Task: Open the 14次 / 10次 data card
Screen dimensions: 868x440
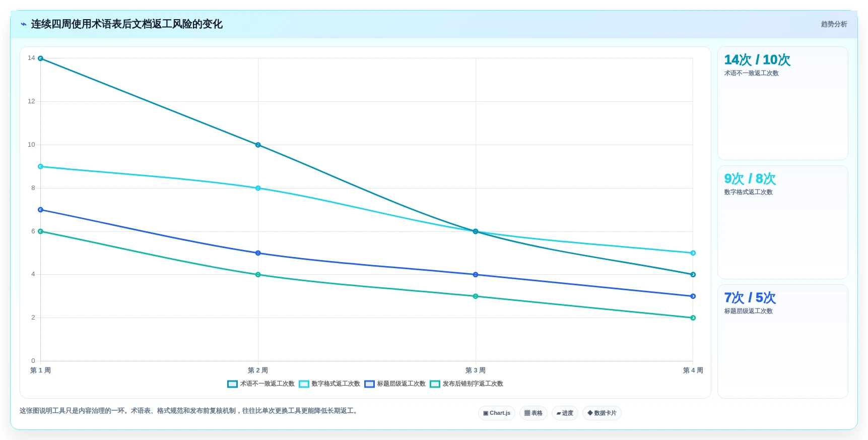Action: [x=782, y=103]
